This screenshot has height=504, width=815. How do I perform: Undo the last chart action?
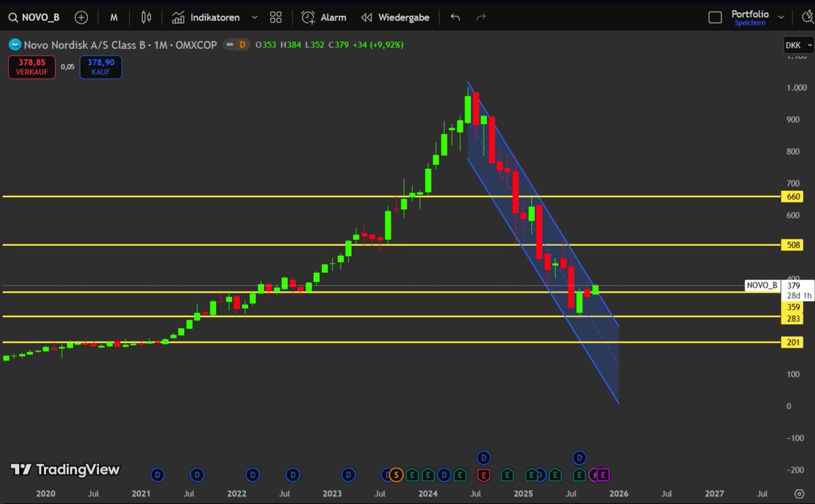point(455,18)
